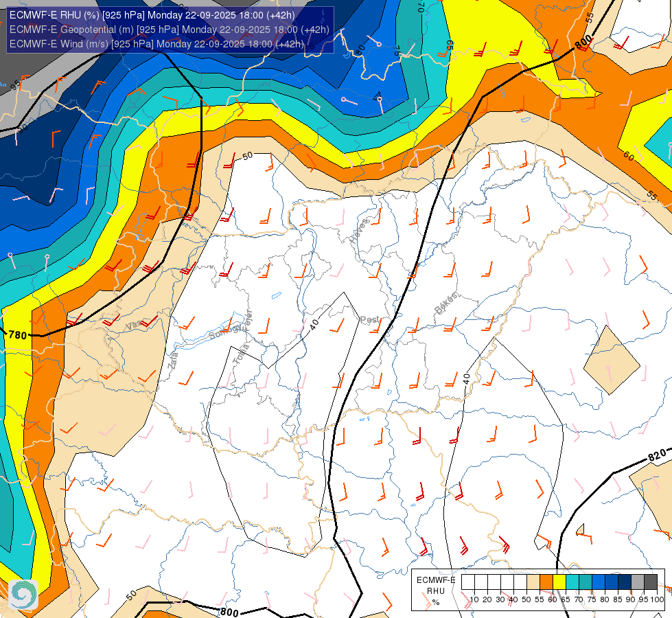Click the Heves county label
The width and height of the screenshot is (672, 618).
[x=359, y=231]
